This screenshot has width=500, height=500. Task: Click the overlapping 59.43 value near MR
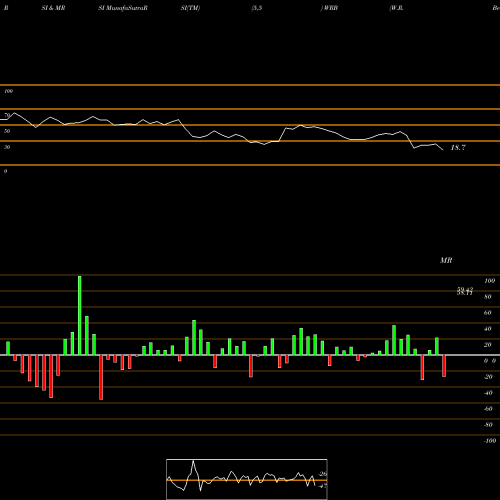(x=465, y=289)
